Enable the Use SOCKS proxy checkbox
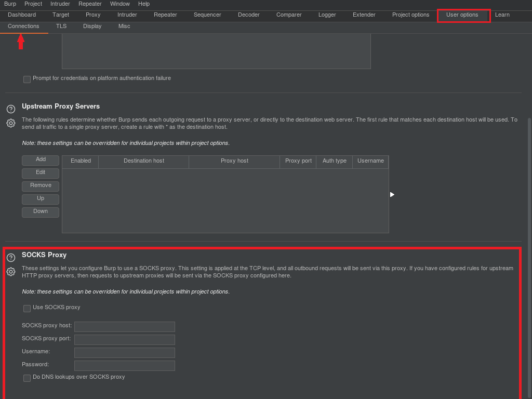Viewport: 532px width, 399px height. click(x=27, y=309)
